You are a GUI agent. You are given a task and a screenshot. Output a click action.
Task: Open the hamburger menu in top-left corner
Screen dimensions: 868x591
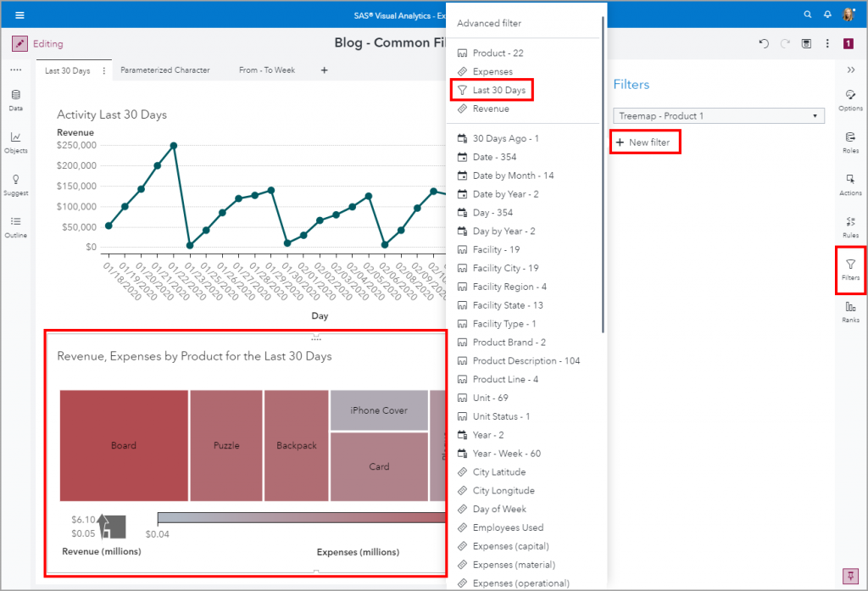[19, 14]
